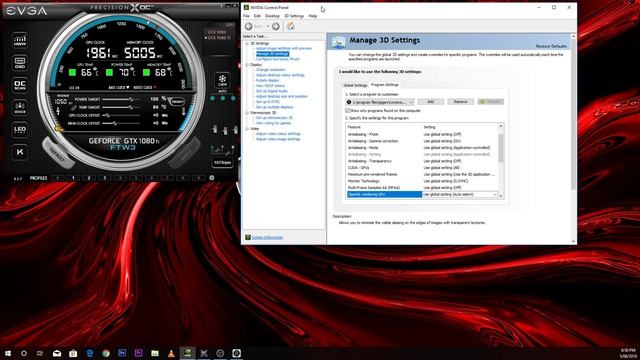The width and height of the screenshot is (640, 360).
Task: Open Set up multiple displays task
Action: (x=274, y=107)
